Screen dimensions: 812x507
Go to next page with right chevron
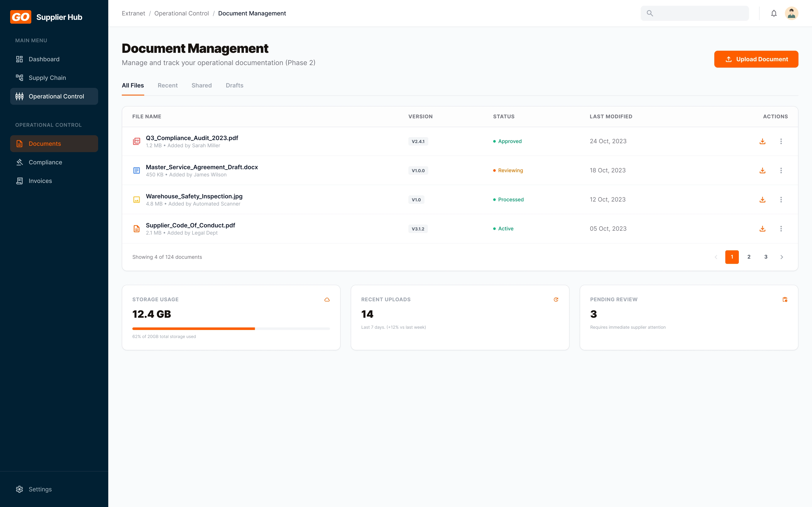tap(782, 257)
